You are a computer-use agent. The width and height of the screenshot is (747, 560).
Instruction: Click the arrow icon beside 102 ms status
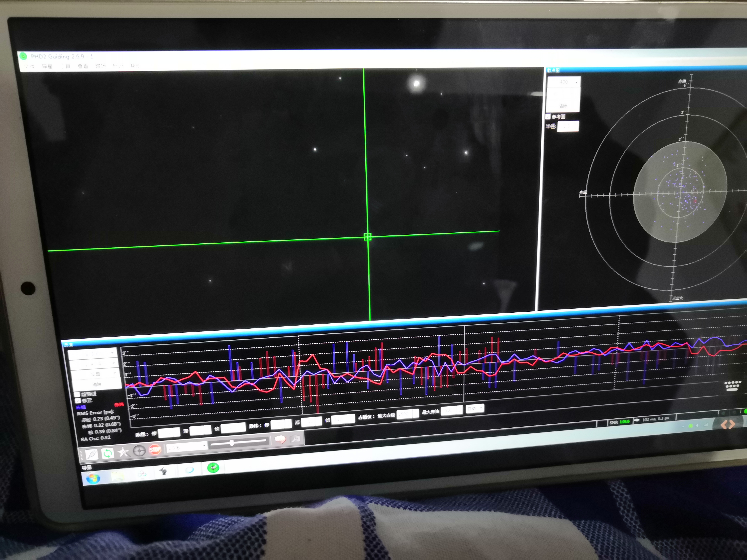point(637,420)
